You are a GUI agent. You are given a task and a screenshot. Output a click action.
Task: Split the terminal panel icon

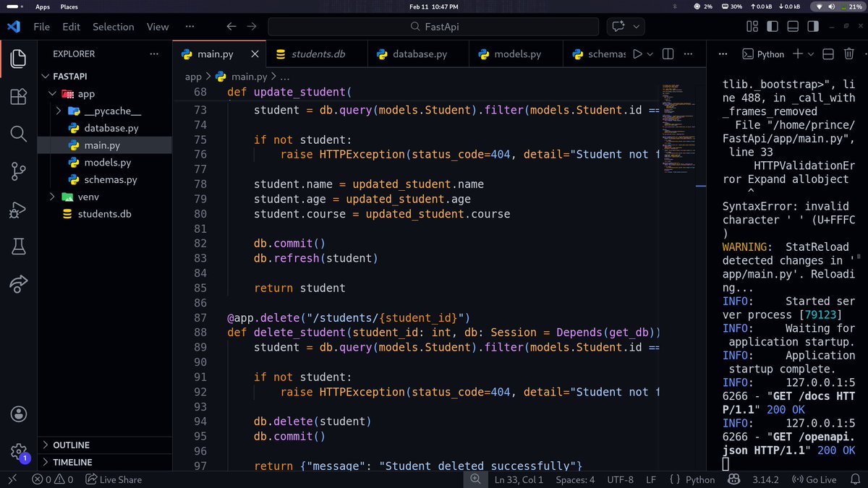(x=829, y=54)
